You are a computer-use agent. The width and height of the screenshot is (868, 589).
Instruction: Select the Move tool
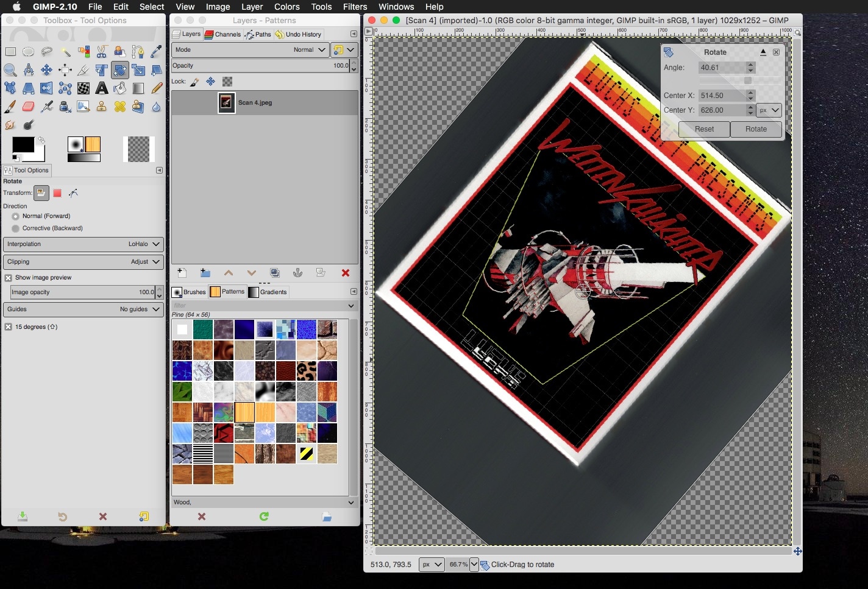(46, 70)
